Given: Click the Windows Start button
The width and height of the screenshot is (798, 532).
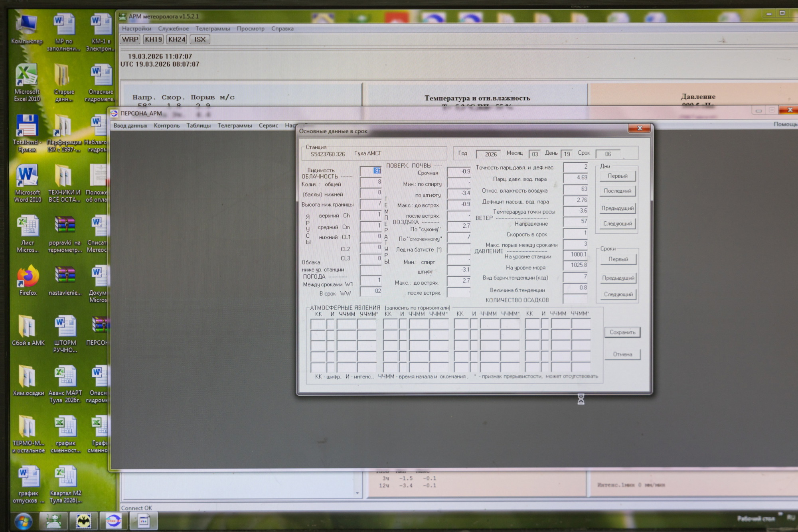Looking at the screenshot, I should click(x=23, y=521).
